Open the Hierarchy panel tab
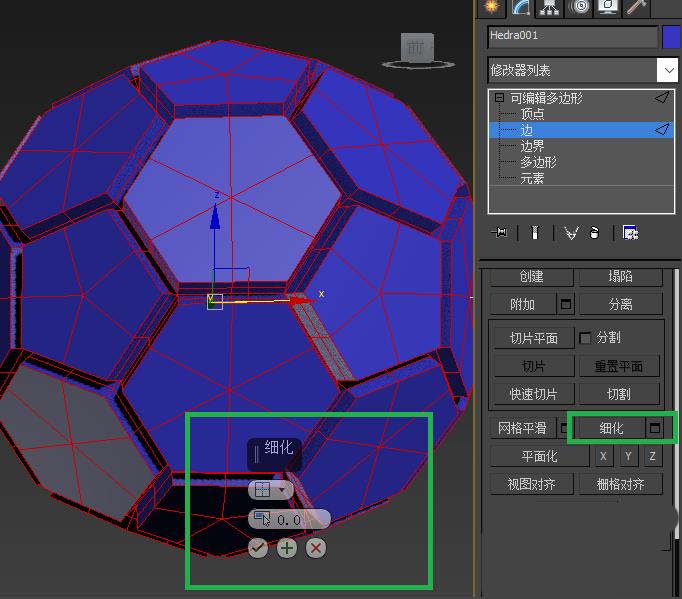 pos(549,7)
